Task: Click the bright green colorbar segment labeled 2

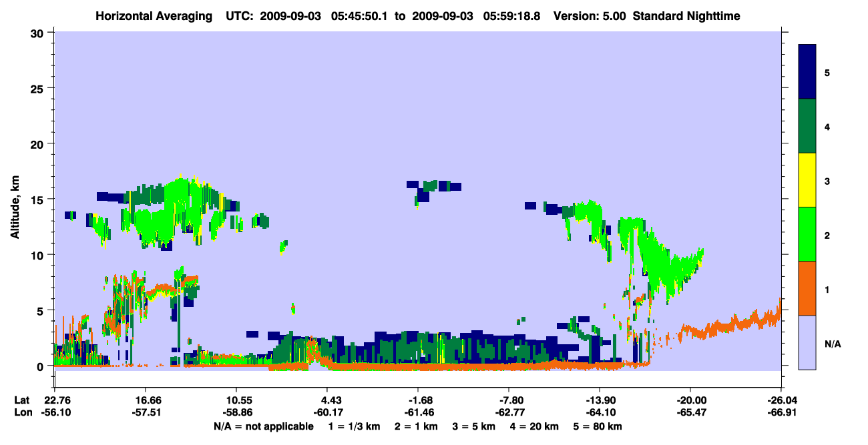Action: click(x=807, y=234)
